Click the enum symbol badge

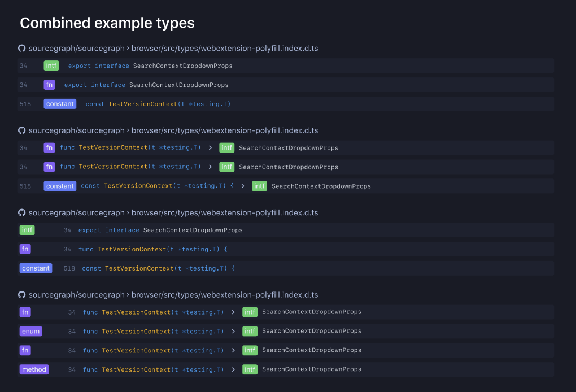click(x=31, y=332)
